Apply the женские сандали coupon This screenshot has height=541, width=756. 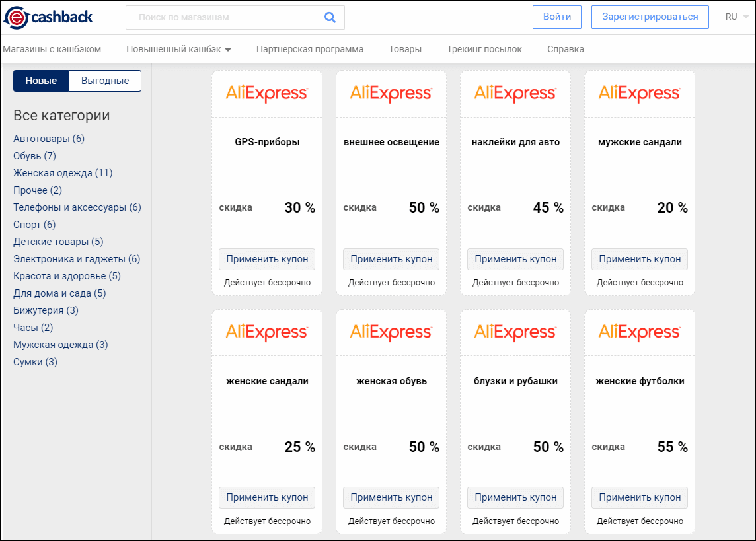point(267,497)
